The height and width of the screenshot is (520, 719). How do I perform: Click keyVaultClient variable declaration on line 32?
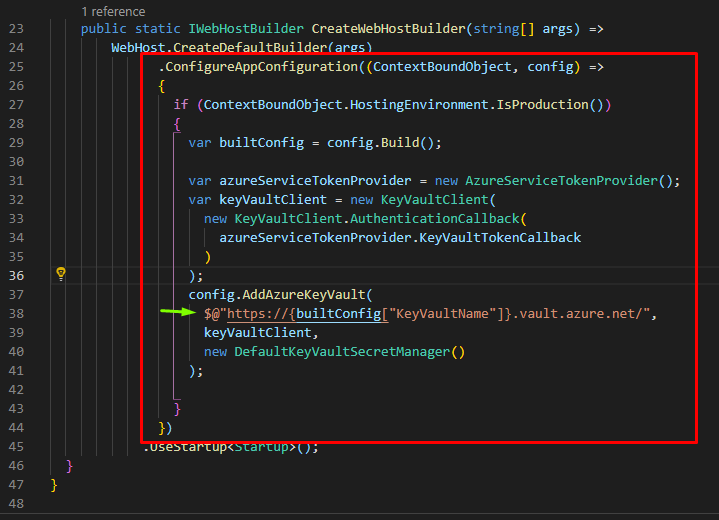(x=273, y=200)
